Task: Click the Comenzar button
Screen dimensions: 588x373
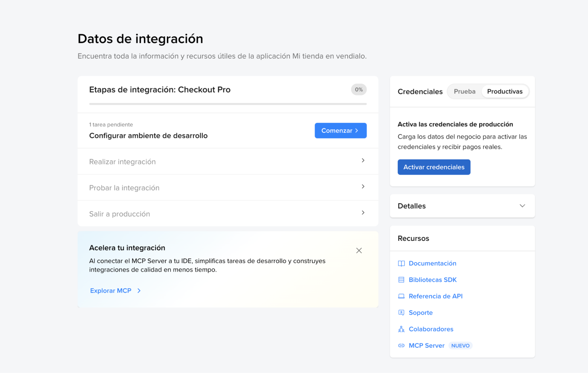Action: click(x=340, y=131)
